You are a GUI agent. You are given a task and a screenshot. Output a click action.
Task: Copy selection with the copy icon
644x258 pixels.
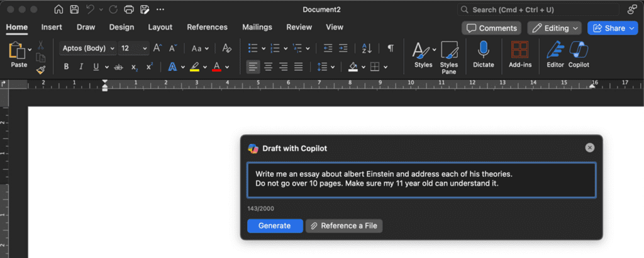41,58
